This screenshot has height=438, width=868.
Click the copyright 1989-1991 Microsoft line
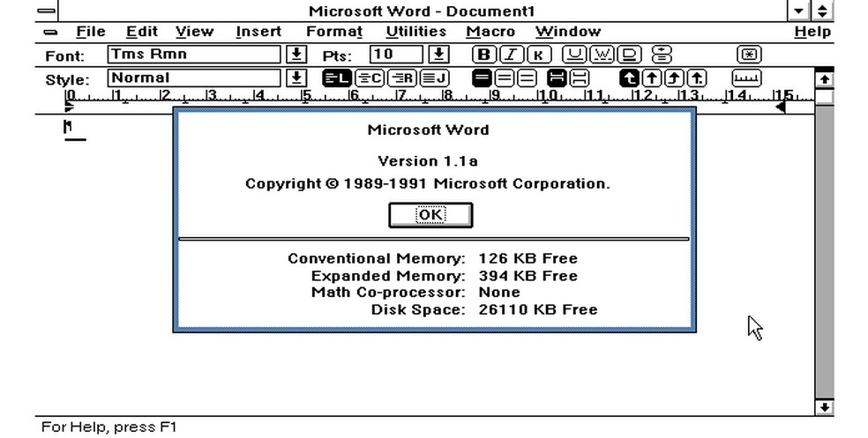click(x=427, y=183)
